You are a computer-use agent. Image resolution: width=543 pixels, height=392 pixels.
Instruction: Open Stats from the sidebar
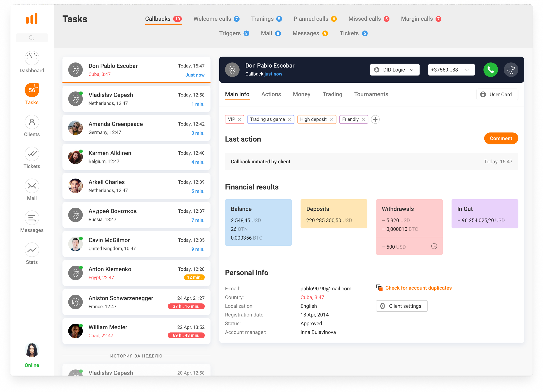[32, 250]
